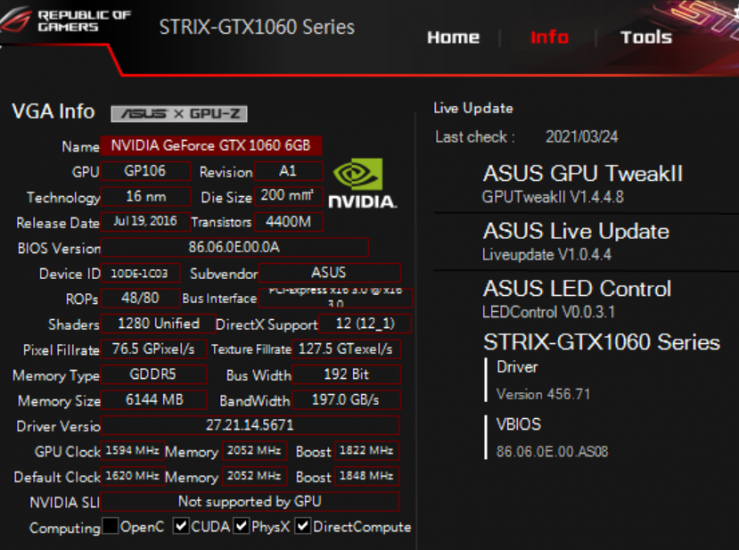Screen dimensions: 739x550
Task: Select the Driver Version number field
Action: pyautogui.click(x=250, y=425)
